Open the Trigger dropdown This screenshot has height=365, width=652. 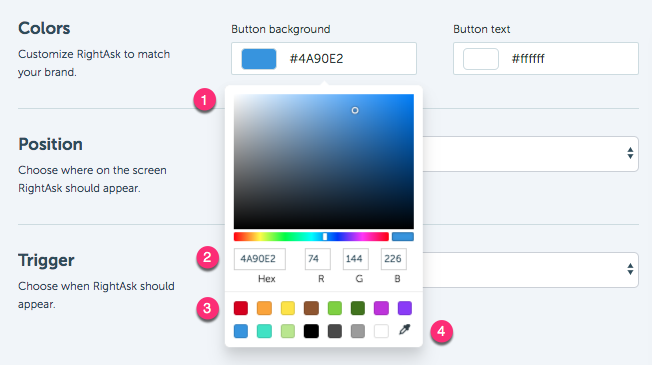pyautogui.click(x=531, y=270)
